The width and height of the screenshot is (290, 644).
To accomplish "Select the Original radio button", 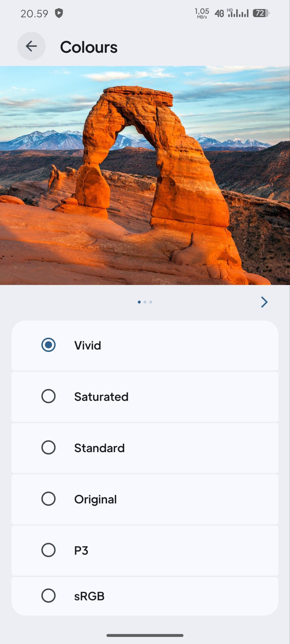I will coord(48,499).
